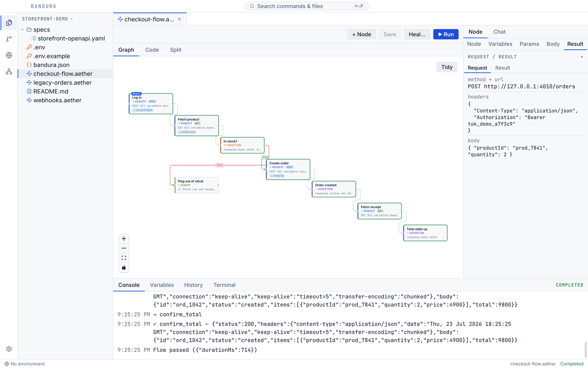Open the bottom Variables tab
Image resolution: width=588 pixels, height=368 pixels.
[162, 285]
